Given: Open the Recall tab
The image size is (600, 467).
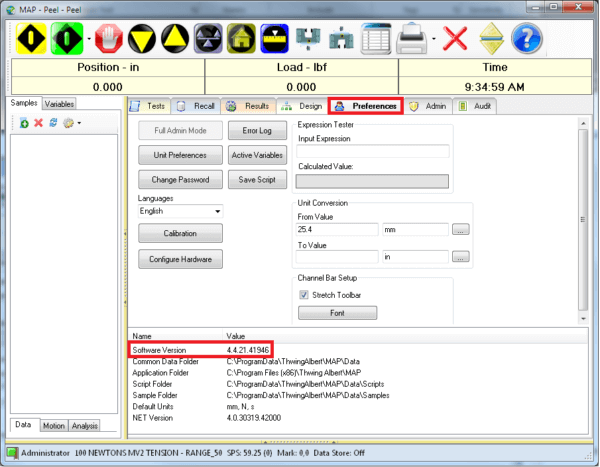Looking at the screenshot, I should tap(196, 106).
